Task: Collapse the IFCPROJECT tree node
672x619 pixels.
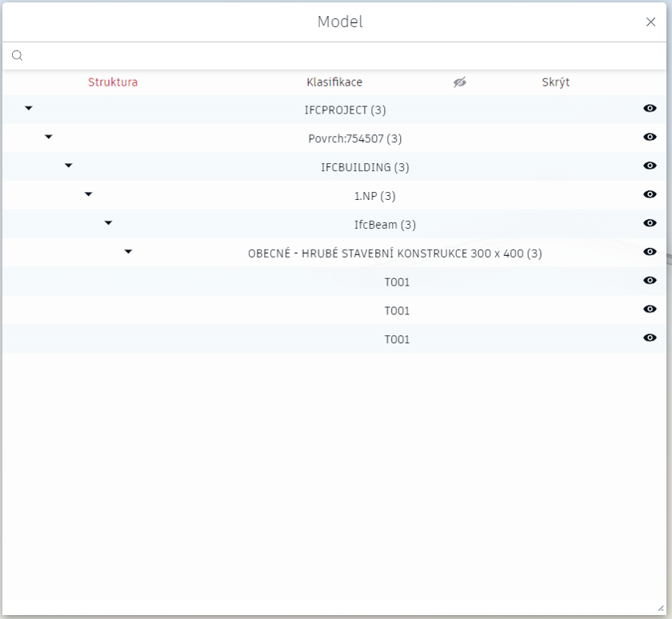Action: click(29, 108)
